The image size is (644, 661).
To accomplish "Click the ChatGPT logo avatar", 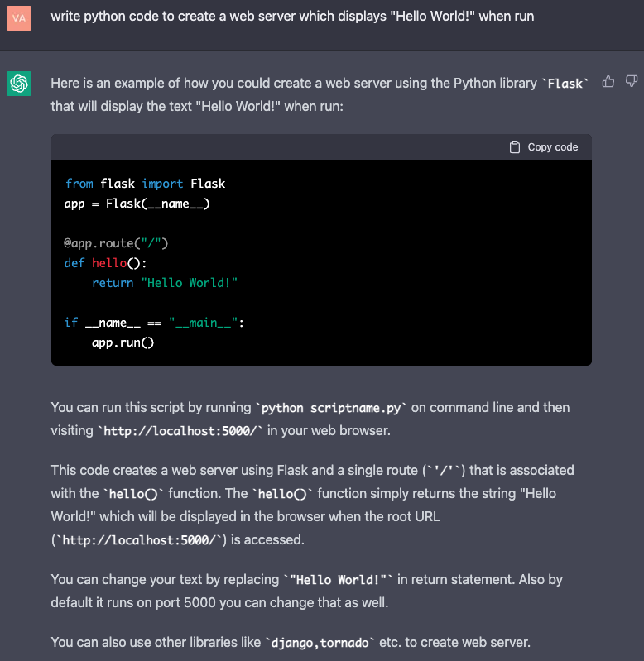I will click(x=19, y=84).
